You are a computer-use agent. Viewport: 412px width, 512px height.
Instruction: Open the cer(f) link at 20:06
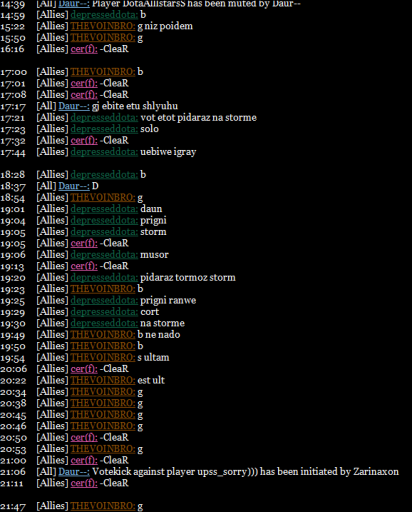84,369
